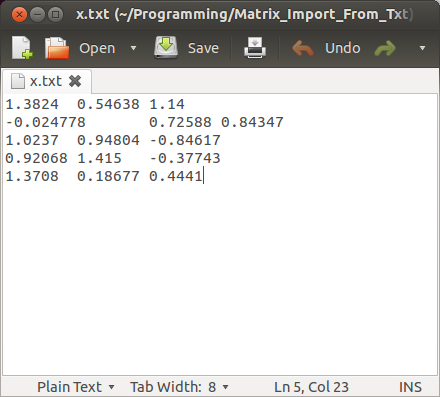Viewport: 440px width, 397px height.
Task: Print the document with the printer icon
Action: pos(255,48)
